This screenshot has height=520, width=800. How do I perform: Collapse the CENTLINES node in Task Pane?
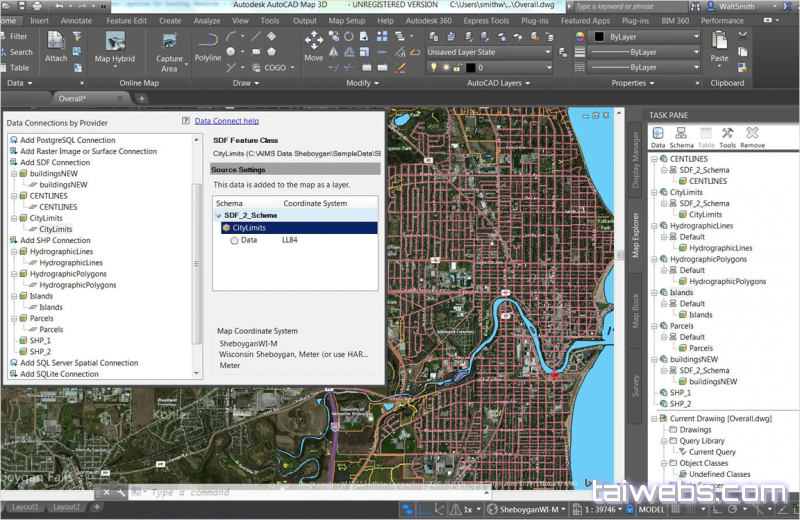(x=654, y=159)
